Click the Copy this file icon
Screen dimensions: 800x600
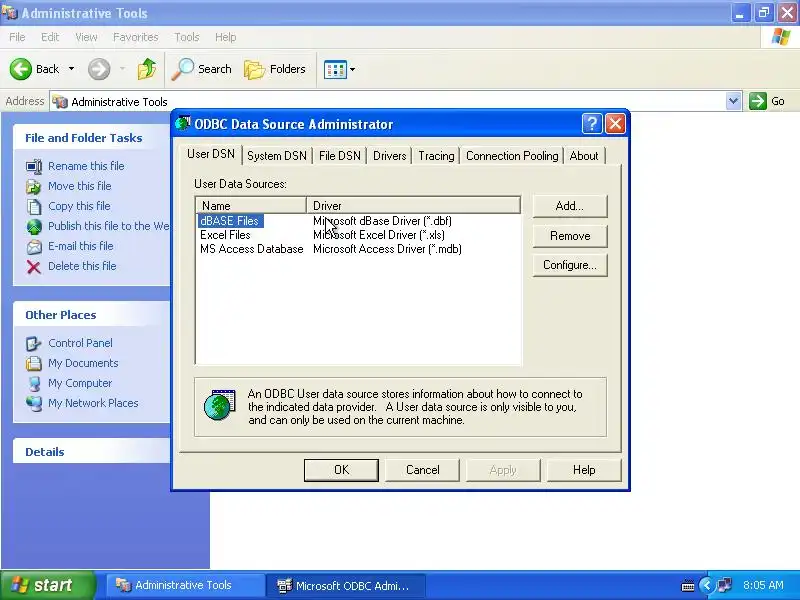34,207
